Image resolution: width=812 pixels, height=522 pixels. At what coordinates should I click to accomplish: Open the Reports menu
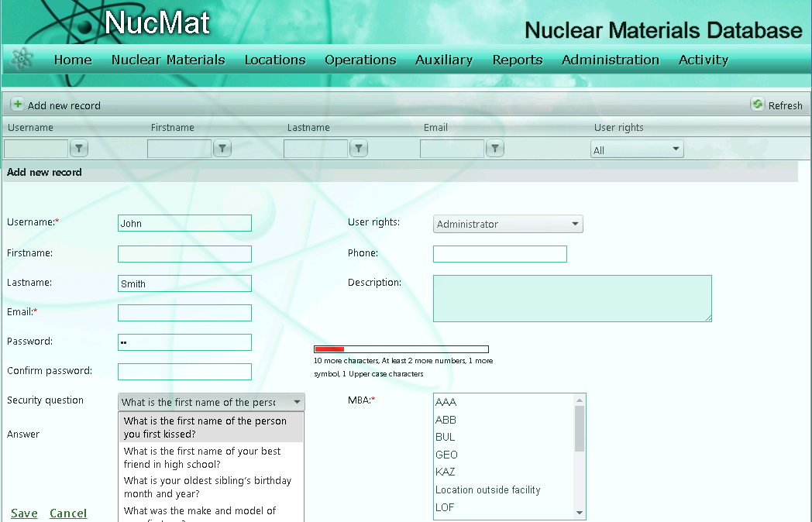pyautogui.click(x=518, y=60)
